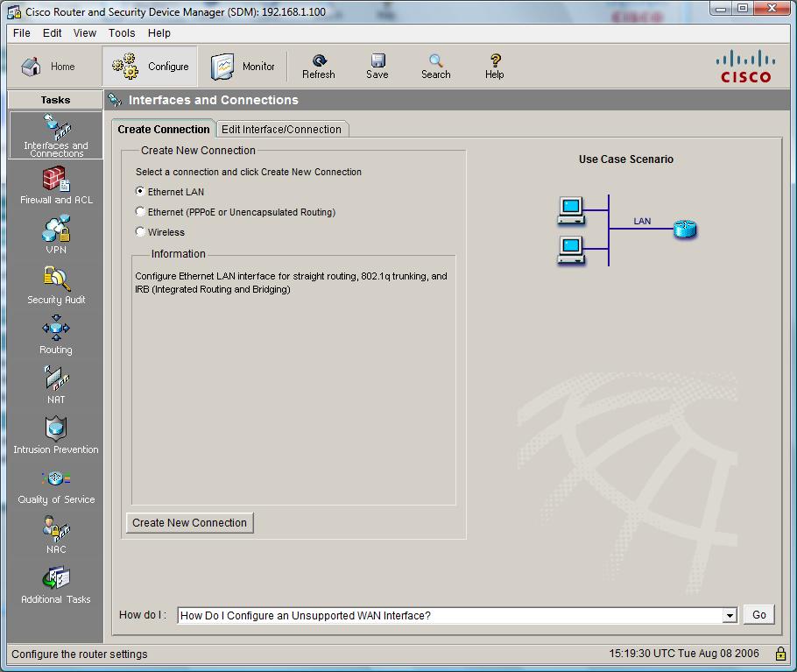Image resolution: width=797 pixels, height=672 pixels.
Task: Switch to the Monitor mode
Action: (243, 67)
